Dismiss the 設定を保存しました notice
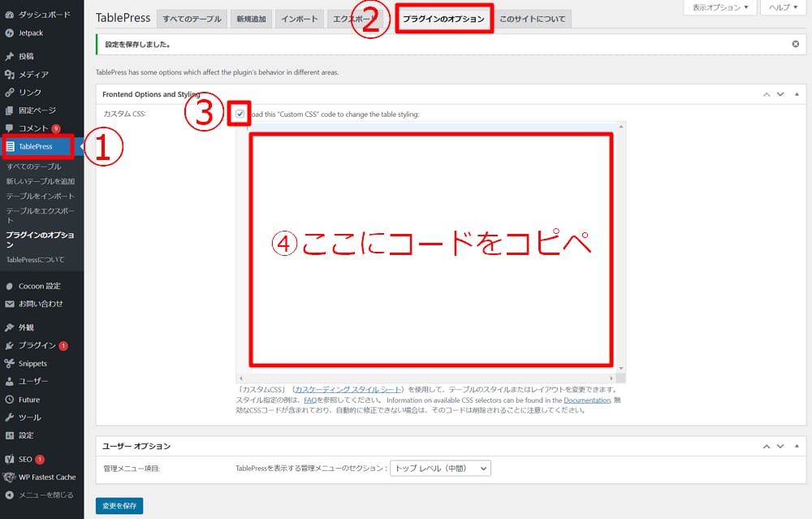This screenshot has width=812, height=519. 796,44
